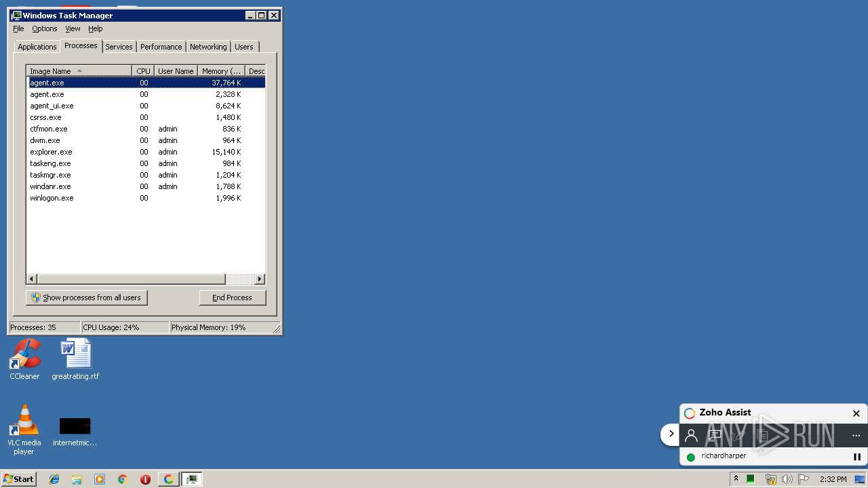Image resolution: width=868 pixels, height=488 pixels.
Task: Switch to the Networking tab
Action: coord(208,47)
